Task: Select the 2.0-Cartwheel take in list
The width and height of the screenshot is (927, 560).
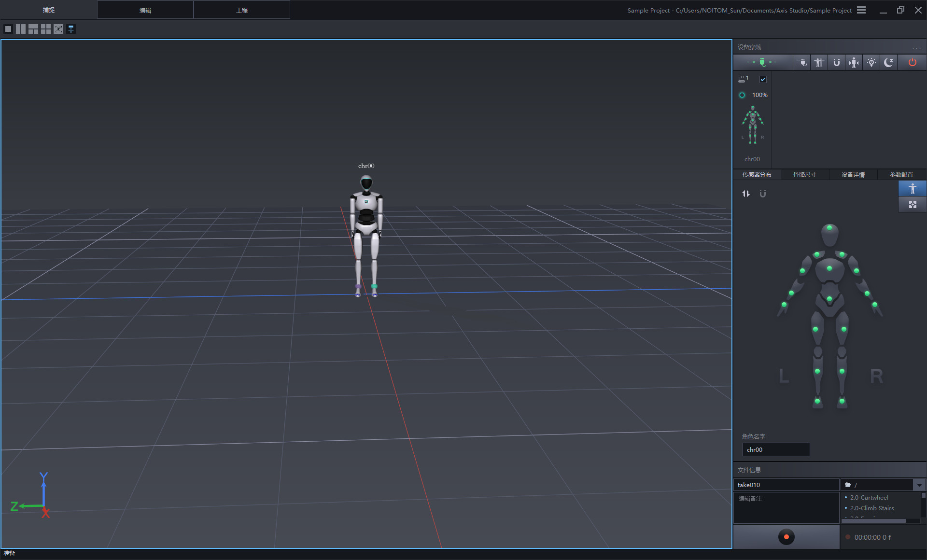Action: [x=869, y=497]
